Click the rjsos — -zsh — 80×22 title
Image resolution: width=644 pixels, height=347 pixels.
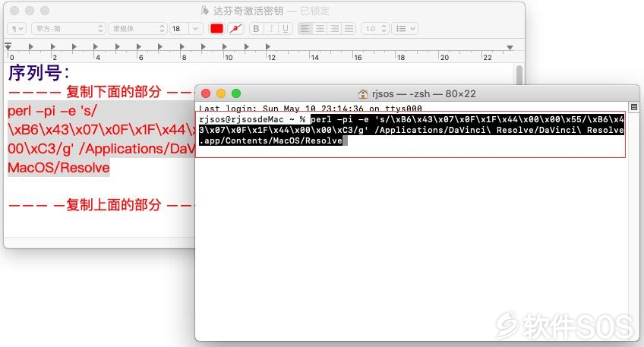click(x=424, y=94)
